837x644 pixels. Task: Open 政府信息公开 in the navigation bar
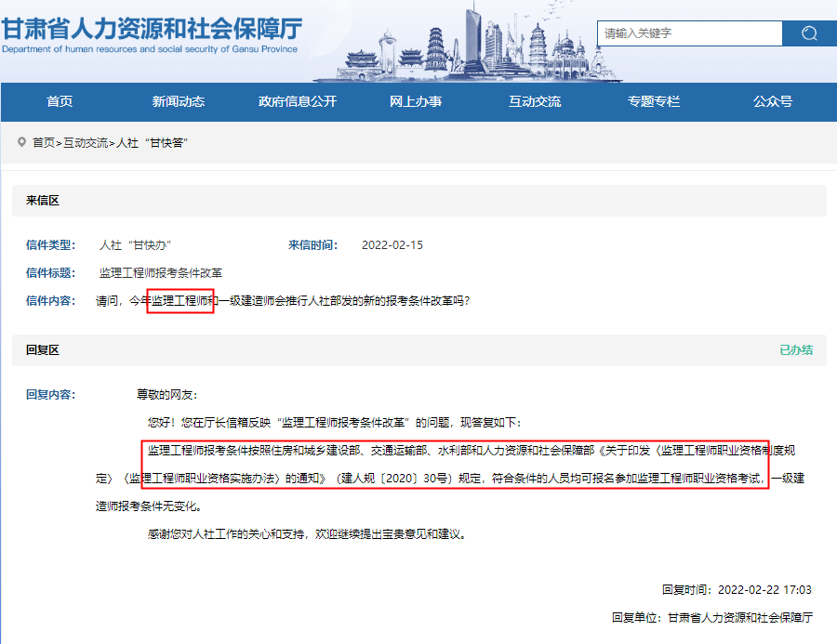tap(298, 102)
